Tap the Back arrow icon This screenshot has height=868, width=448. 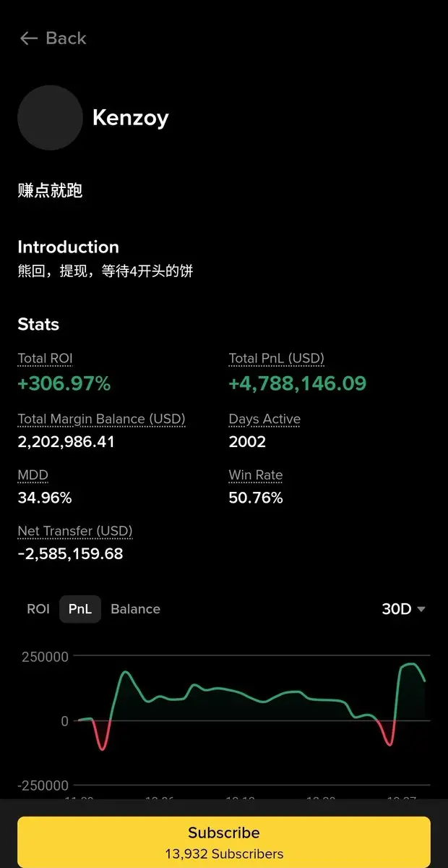point(29,38)
